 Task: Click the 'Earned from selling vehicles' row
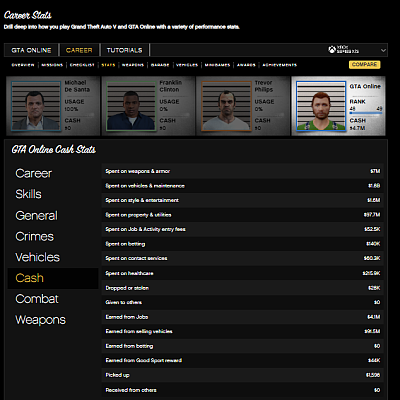[x=243, y=331]
